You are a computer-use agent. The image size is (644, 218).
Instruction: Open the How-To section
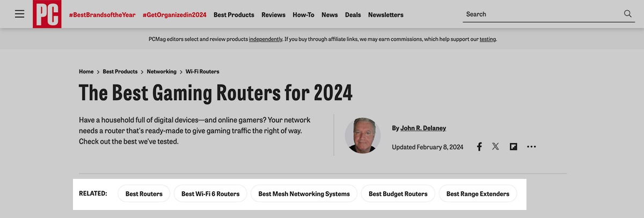click(303, 15)
